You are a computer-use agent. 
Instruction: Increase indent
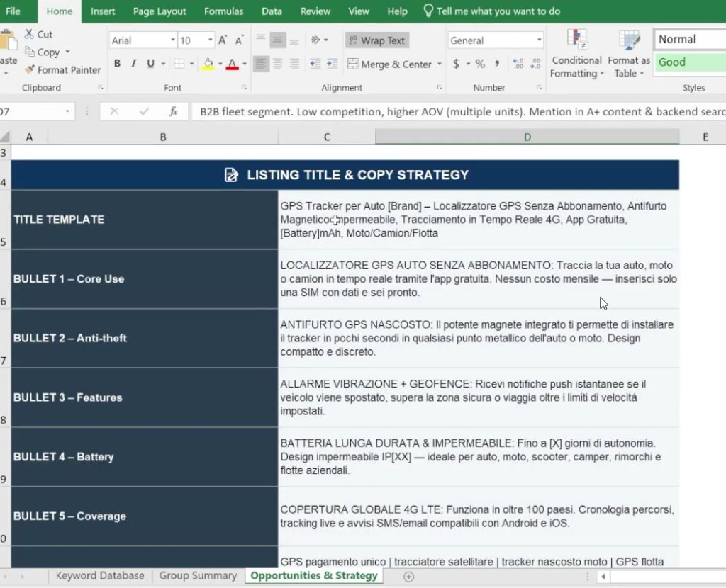tap(332, 64)
